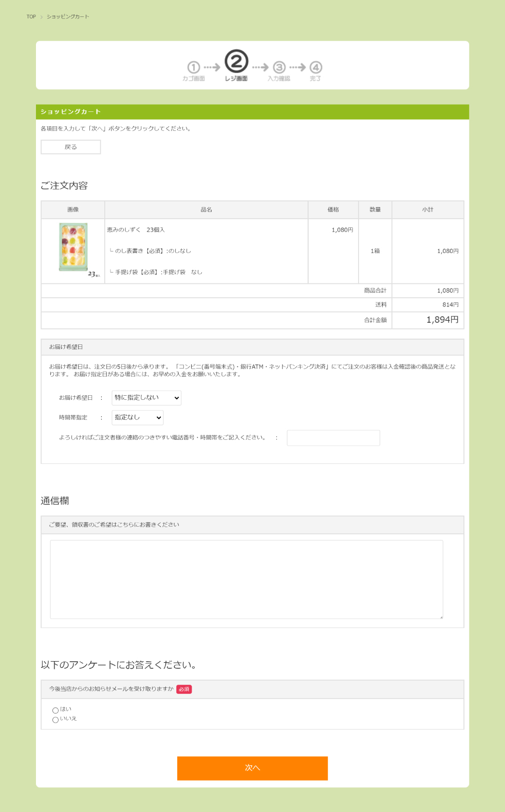Click the 必須 required badge

tap(184, 689)
